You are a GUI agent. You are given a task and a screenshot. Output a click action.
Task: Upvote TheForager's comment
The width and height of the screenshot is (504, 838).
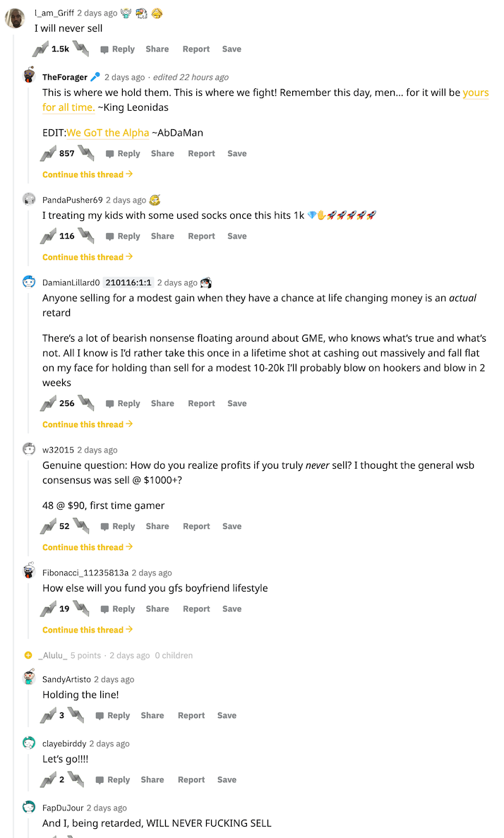pos(48,153)
